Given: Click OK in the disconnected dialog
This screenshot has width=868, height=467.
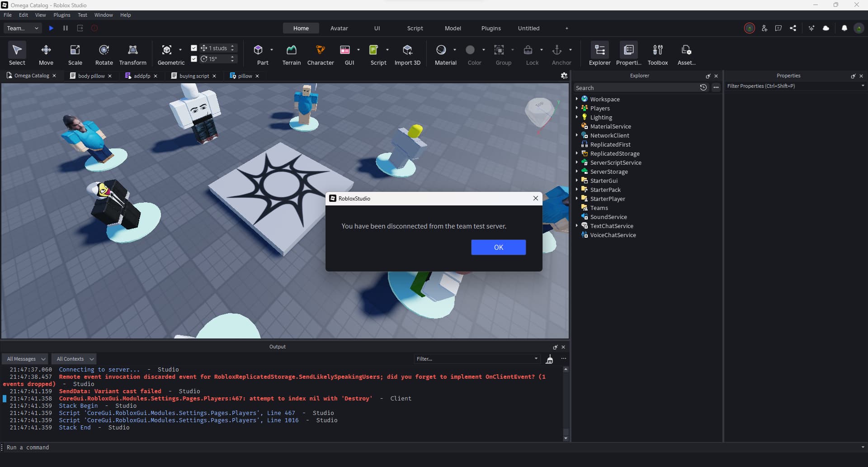Looking at the screenshot, I should pos(498,247).
